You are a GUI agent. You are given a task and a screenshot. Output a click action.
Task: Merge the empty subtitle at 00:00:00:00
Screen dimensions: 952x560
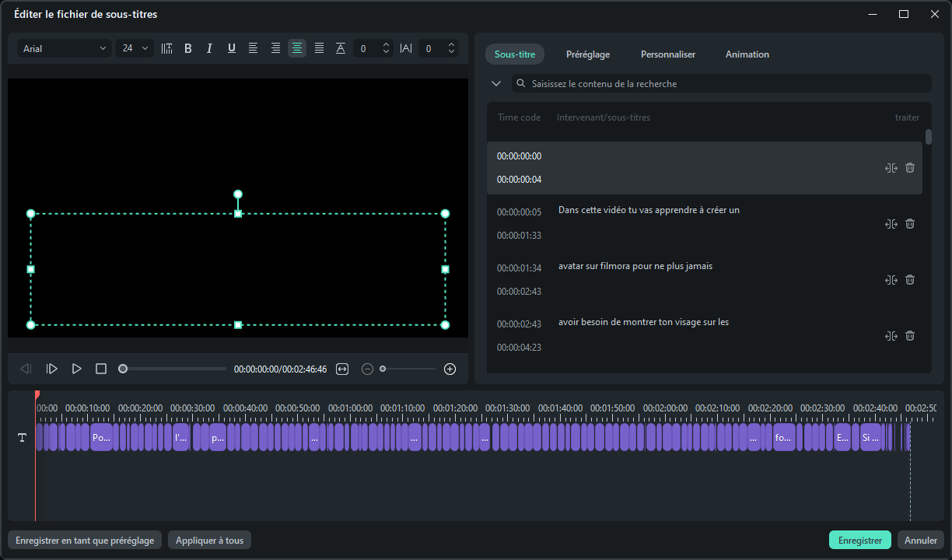pos(891,168)
